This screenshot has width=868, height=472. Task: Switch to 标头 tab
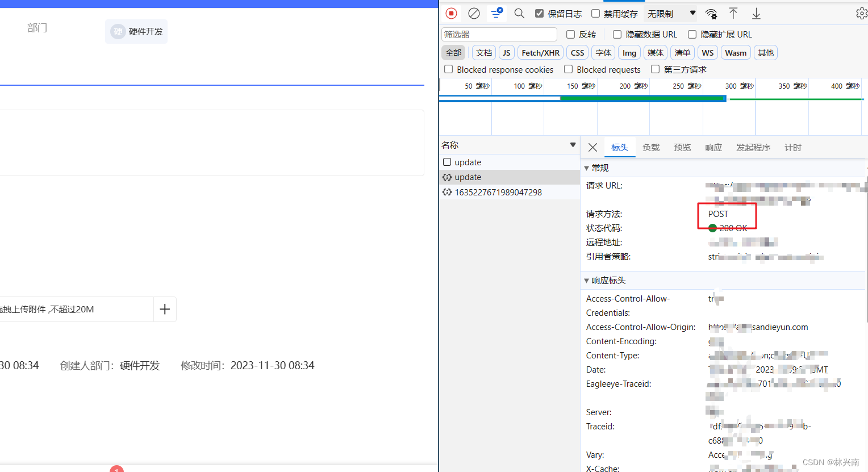(x=620, y=148)
